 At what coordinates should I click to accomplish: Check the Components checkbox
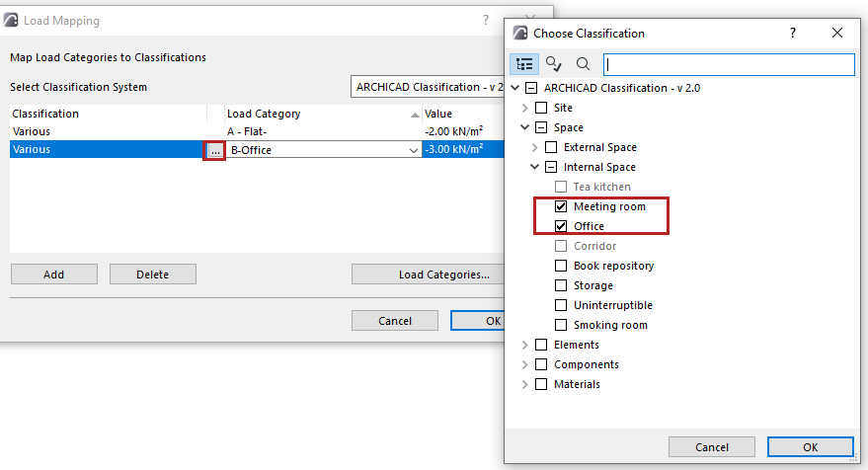pyautogui.click(x=541, y=364)
